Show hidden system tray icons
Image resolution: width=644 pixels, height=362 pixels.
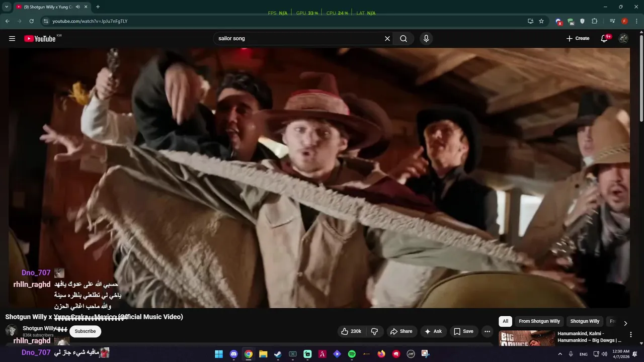click(x=560, y=354)
